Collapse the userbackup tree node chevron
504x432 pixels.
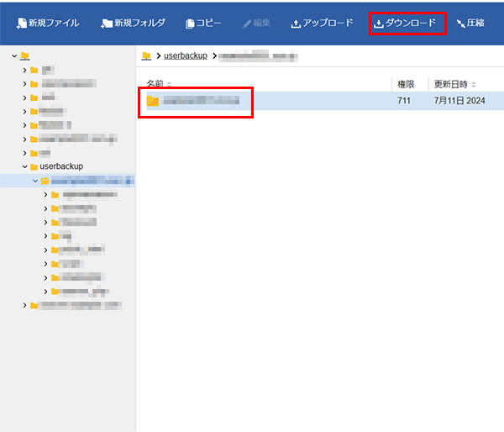click(25, 166)
